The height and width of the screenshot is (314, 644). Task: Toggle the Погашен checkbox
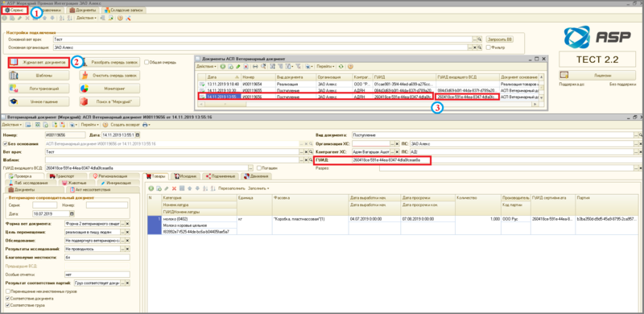[x=258, y=168]
